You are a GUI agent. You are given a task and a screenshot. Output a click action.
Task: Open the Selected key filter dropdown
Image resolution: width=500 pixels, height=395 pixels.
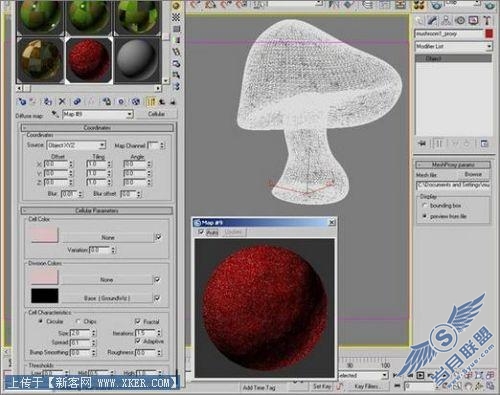[384, 375]
